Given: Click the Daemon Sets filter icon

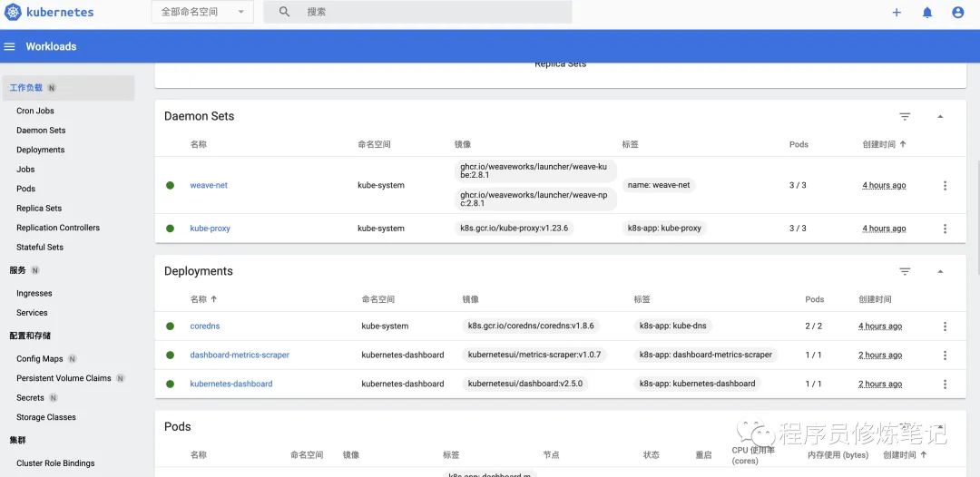Looking at the screenshot, I should (x=905, y=116).
